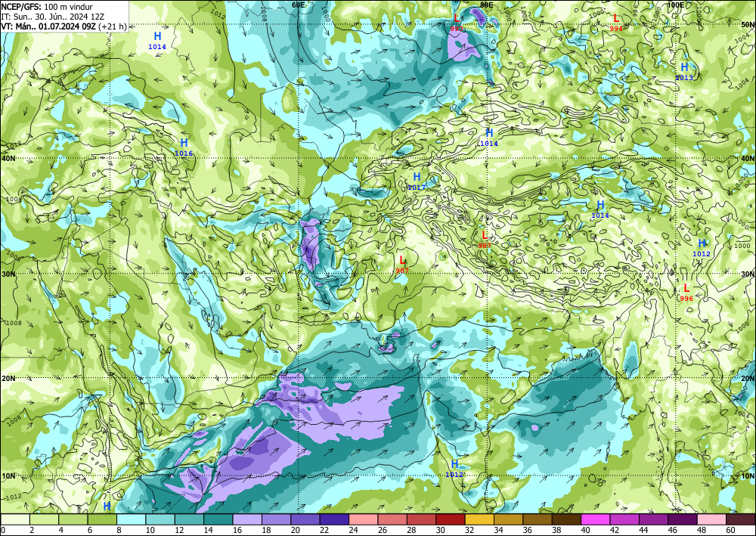The width and height of the screenshot is (756, 536).
Task: Select the deep purple 46–48 legend swatch
Action: 683,519
